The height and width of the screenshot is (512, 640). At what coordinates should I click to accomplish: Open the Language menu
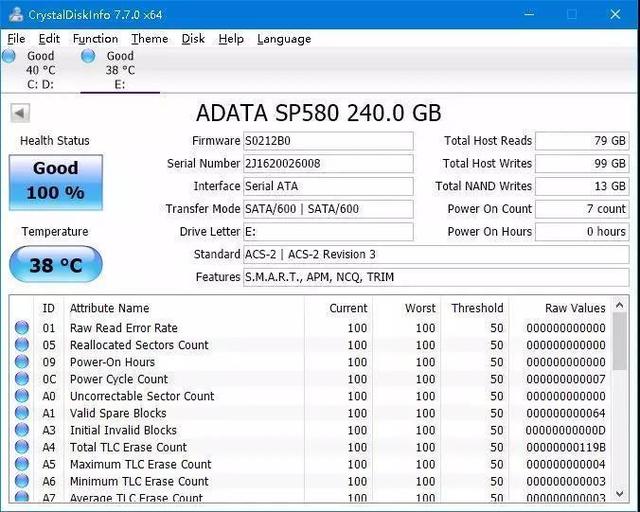[284, 39]
